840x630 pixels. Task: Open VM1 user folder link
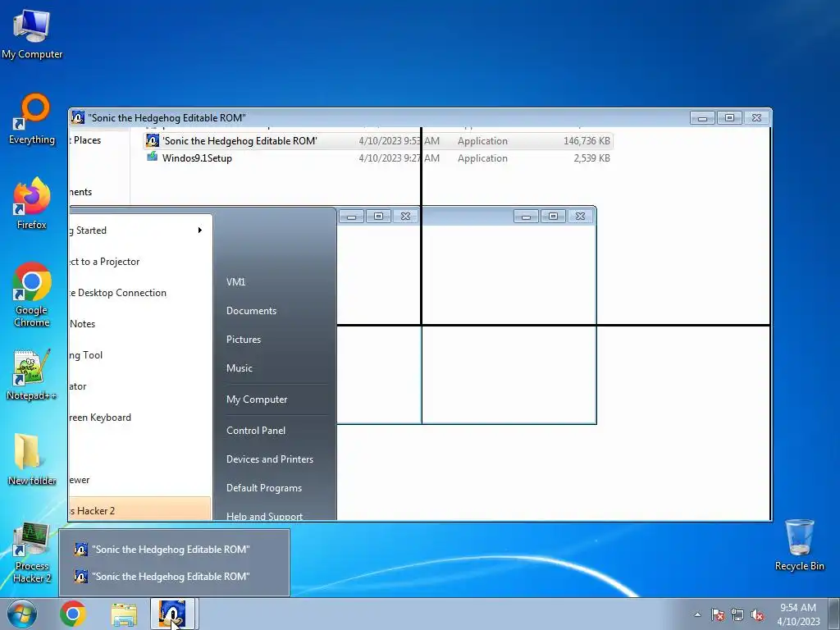coord(235,282)
